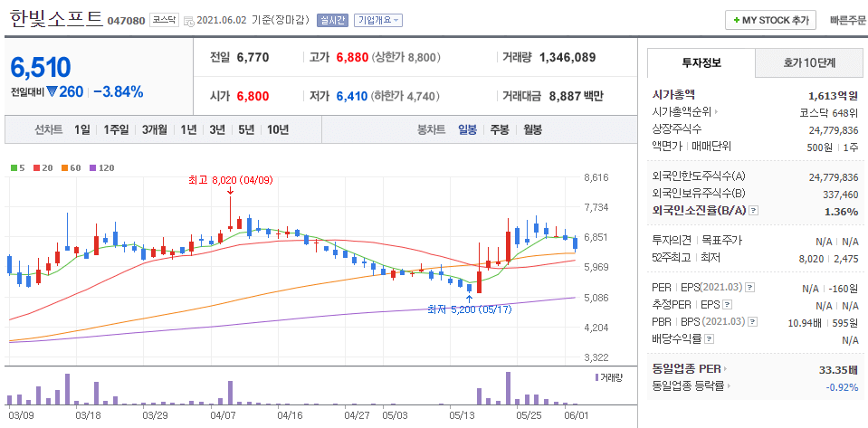This screenshot has height=428, width=868.
Task: Click the purple 거래량 legend marker
Action: coord(596,377)
